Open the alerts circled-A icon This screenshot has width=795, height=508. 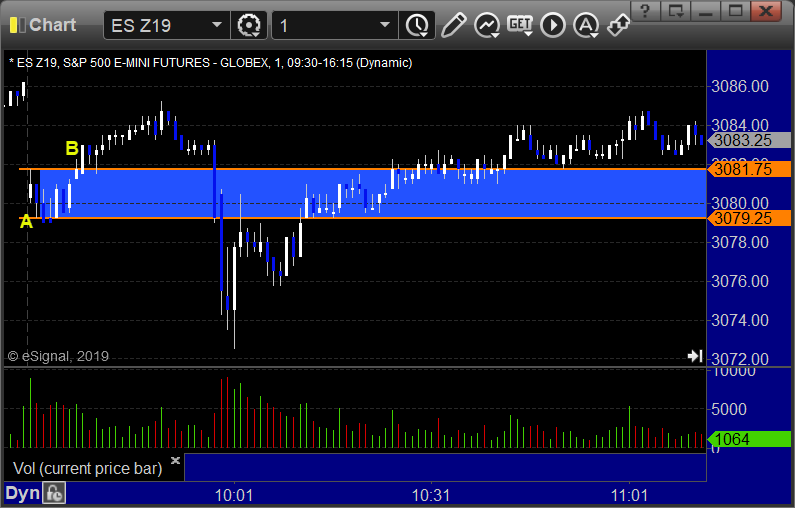tap(586, 25)
